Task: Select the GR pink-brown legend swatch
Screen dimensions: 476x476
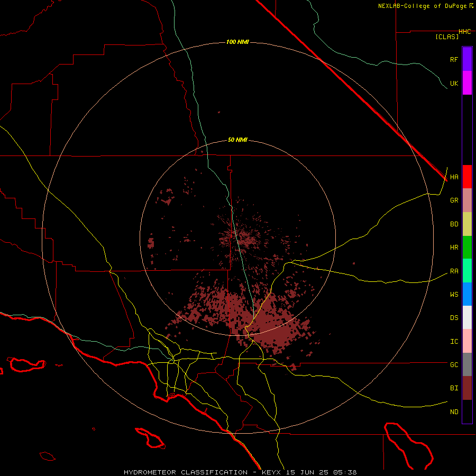Action: click(x=467, y=200)
